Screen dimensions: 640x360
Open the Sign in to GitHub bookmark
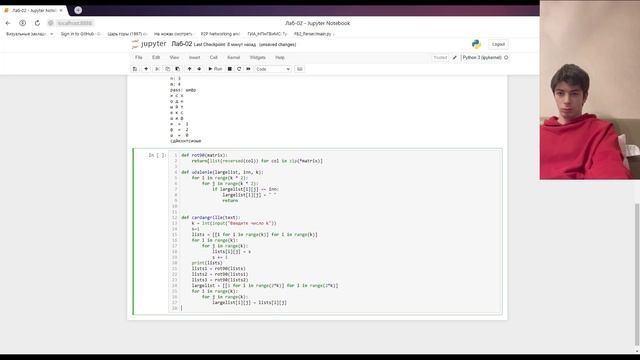click(80, 34)
